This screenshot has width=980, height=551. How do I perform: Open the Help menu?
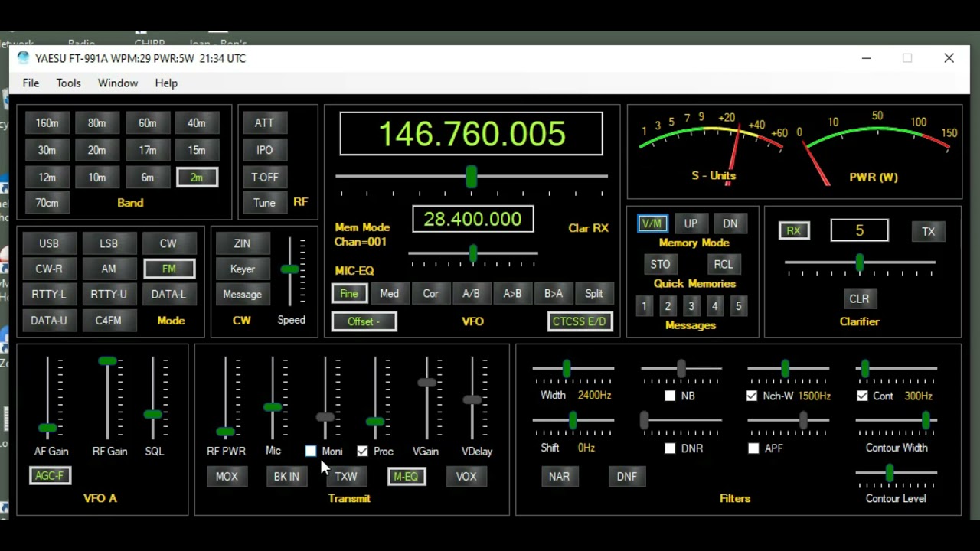(x=166, y=83)
